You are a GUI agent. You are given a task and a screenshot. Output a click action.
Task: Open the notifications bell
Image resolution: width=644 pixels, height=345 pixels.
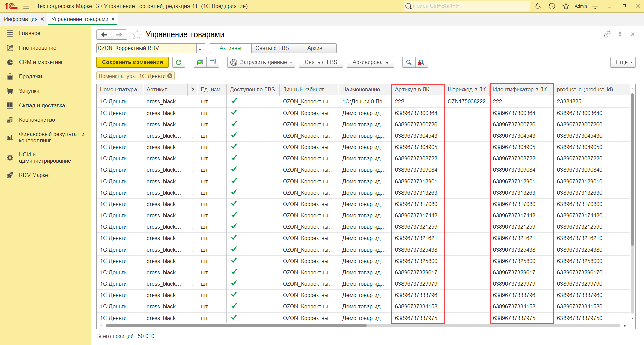[538, 6]
